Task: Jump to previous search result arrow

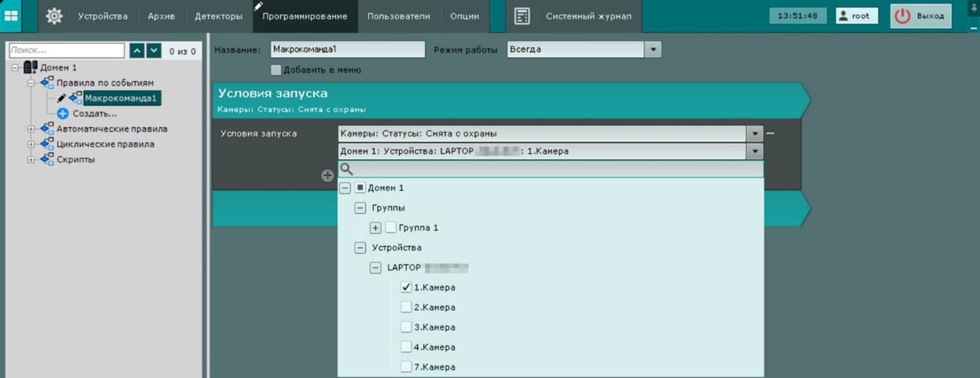Action: point(137,51)
